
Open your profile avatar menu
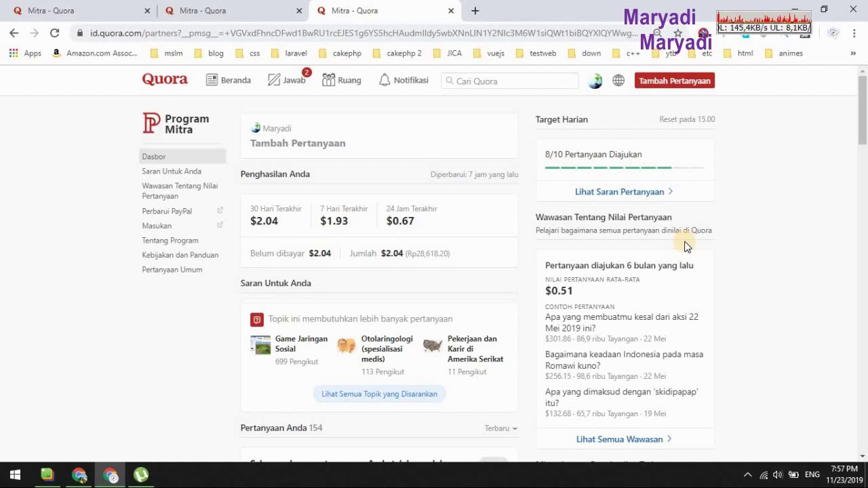(595, 80)
